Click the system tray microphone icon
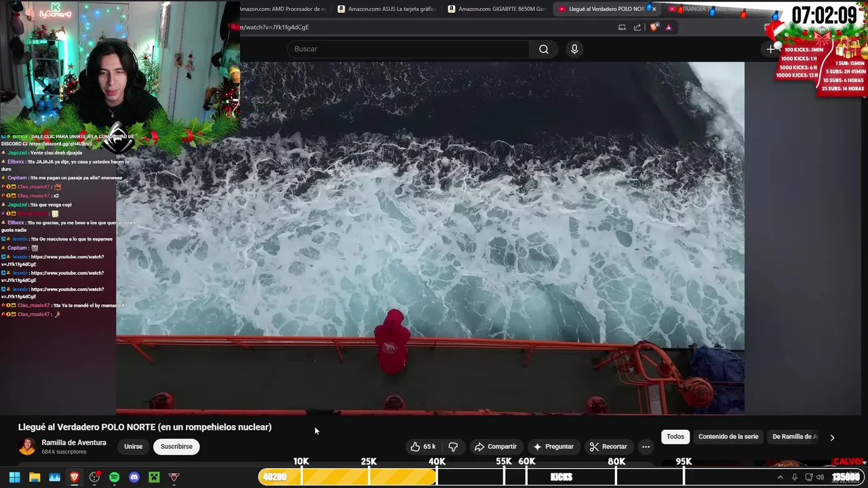868x488 pixels. 795,477
